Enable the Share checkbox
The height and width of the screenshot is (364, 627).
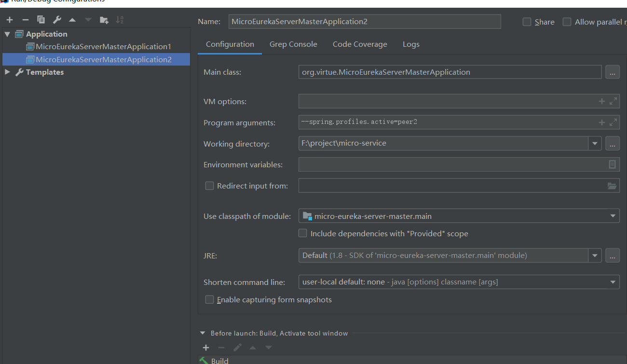point(527,22)
